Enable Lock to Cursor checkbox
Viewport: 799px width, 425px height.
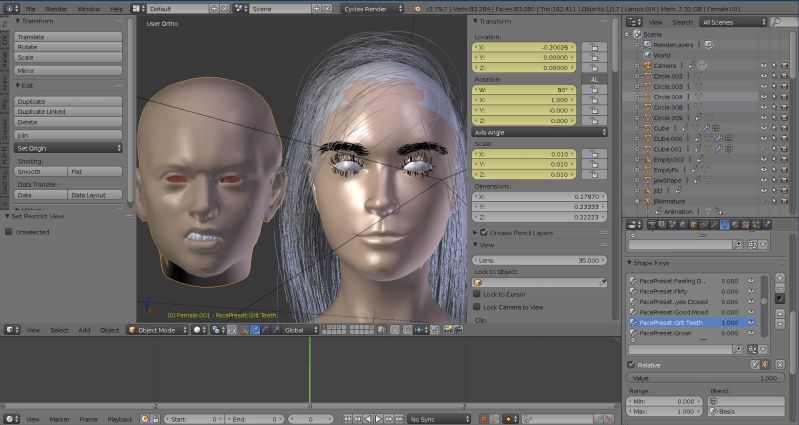point(477,294)
